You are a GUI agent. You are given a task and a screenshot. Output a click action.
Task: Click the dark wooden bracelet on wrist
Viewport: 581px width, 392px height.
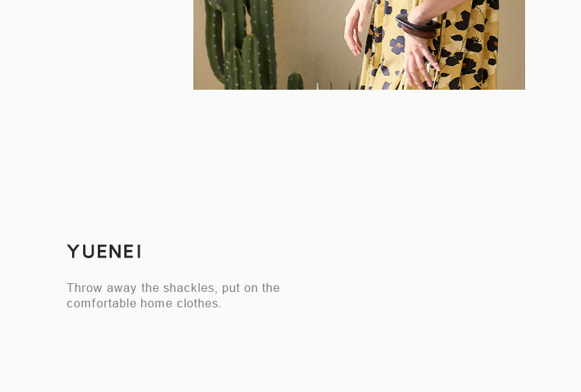coord(418,27)
